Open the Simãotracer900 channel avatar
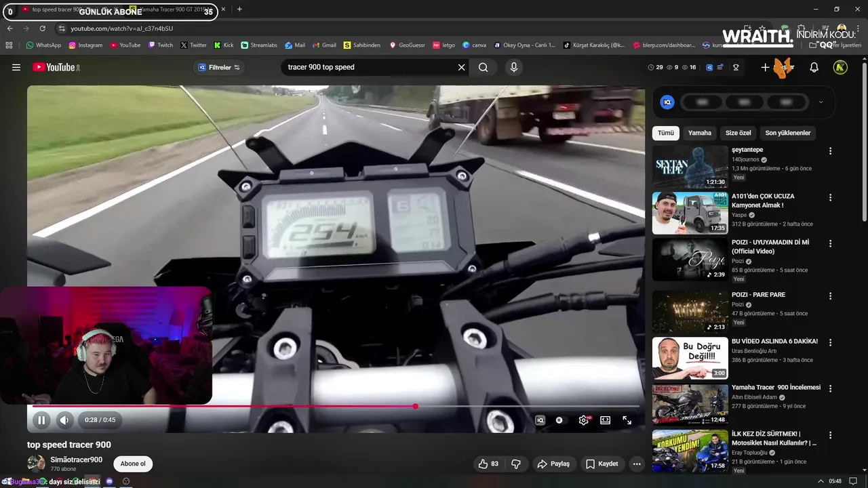 click(x=36, y=464)
